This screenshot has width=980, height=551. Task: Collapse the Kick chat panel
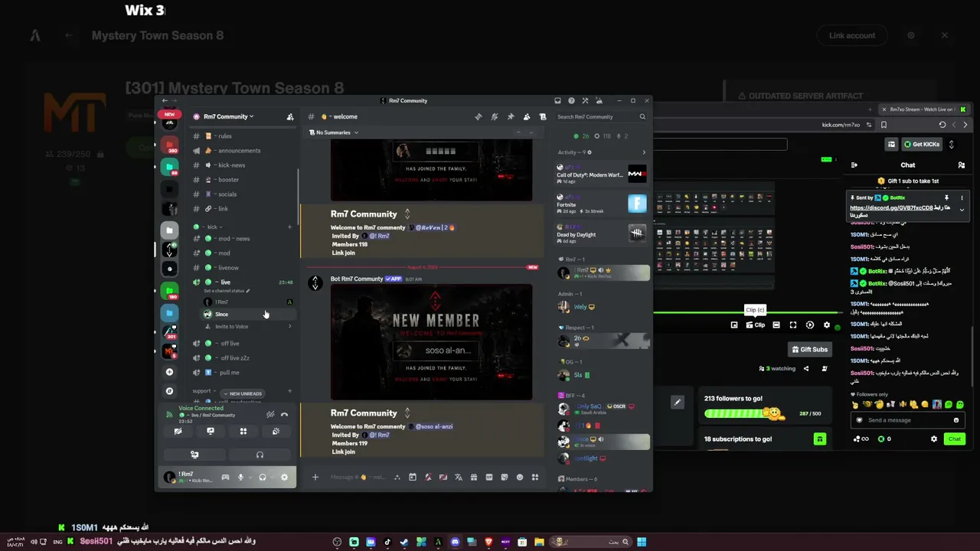pos(854,165)
